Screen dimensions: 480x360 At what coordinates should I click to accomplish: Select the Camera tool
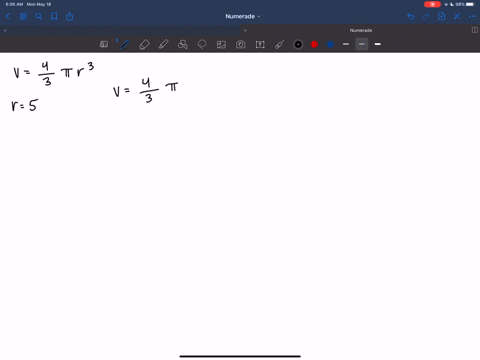241,44
